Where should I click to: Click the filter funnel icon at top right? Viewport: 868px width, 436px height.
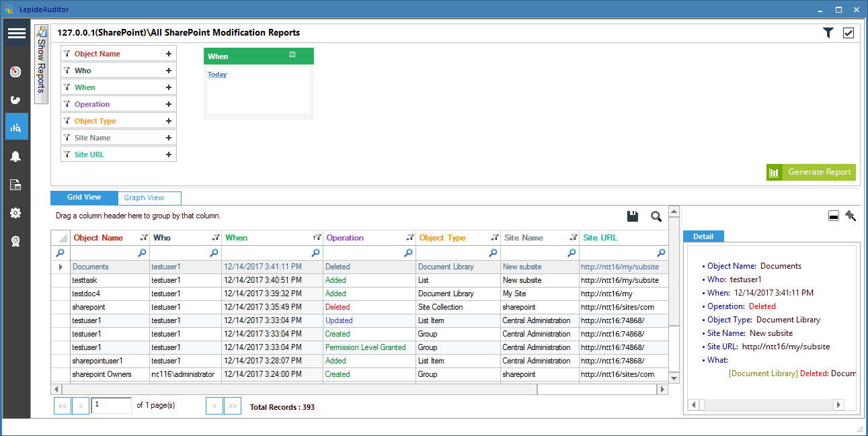pyautogui.click(x=828, y=33)
